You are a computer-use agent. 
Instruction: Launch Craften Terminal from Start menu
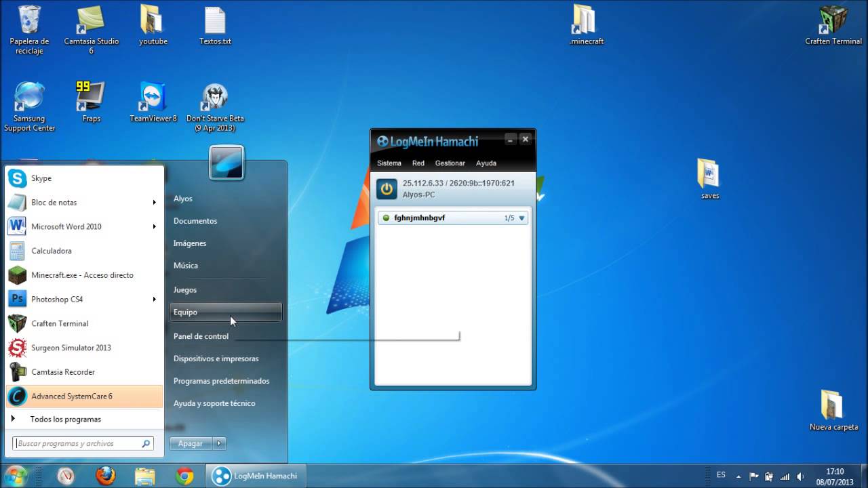pos(85,324)
